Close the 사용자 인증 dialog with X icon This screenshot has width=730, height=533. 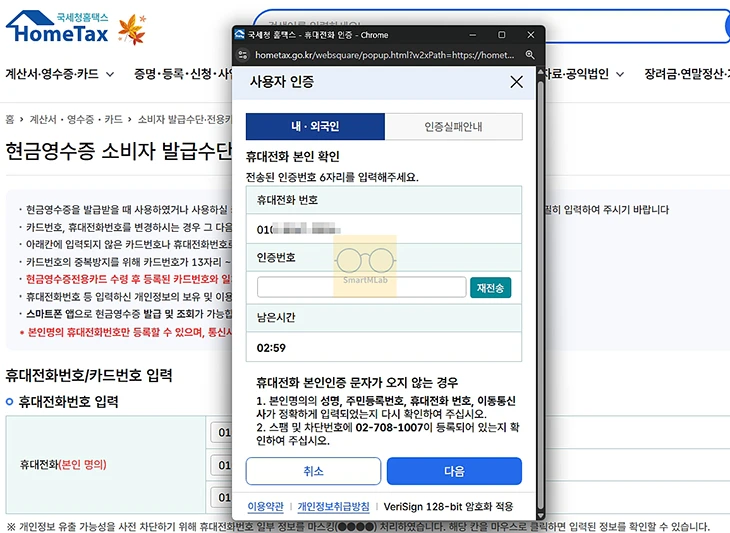(x=516, y=82)
